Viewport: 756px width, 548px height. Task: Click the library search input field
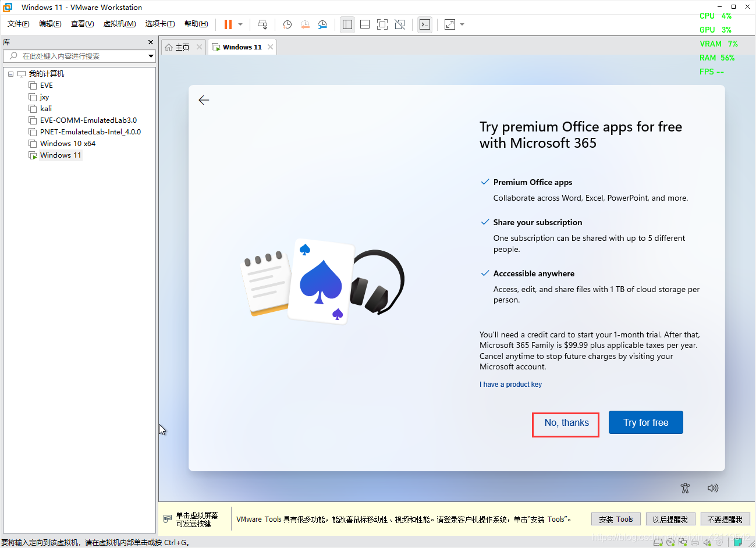(x=79, y=56)
